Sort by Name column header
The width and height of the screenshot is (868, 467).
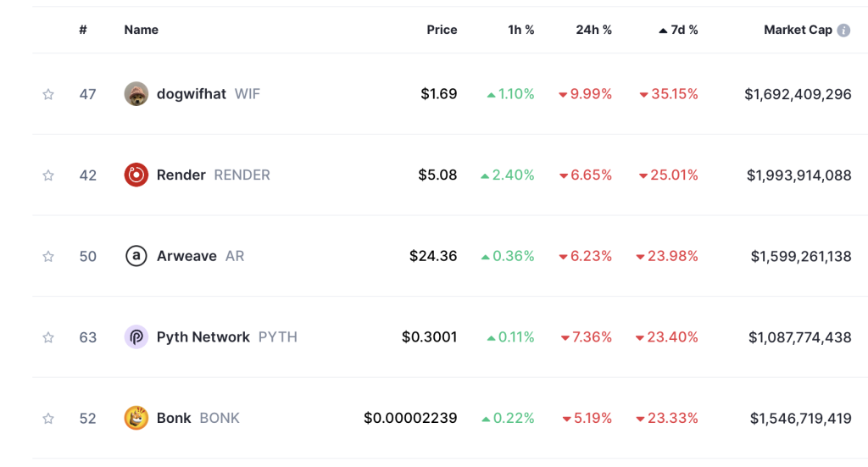pyautogui.click(x=142, y=30)
